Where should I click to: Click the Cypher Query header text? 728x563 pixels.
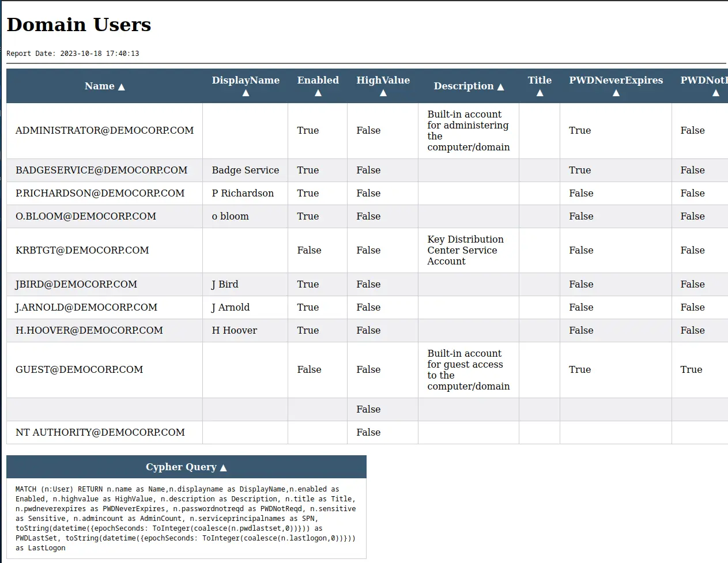(x=180, y=467)
